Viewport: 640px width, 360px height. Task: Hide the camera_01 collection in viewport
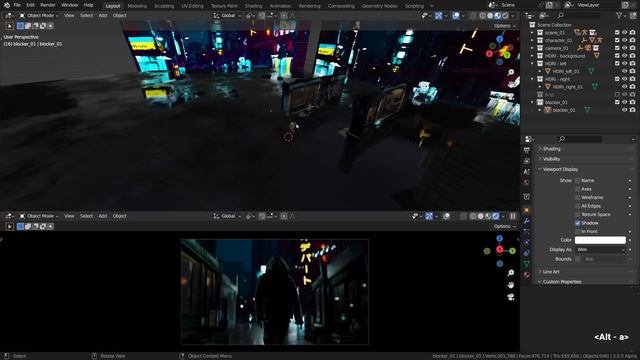pyautogui.click(x=624, y=48)
